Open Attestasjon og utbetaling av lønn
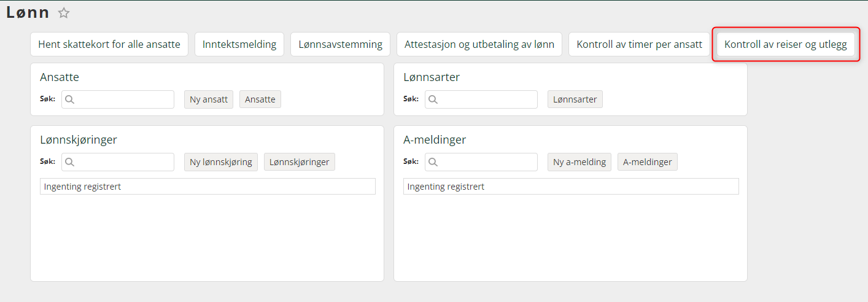Screen dimensions: 868x302 point(479,44)
